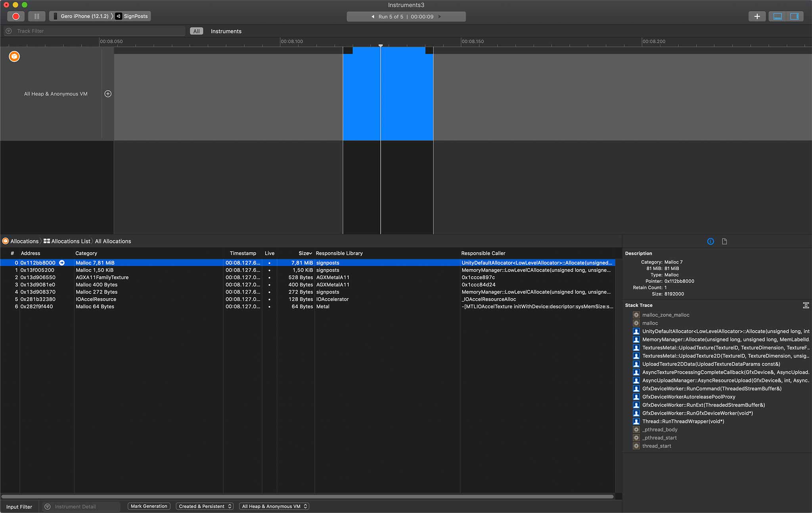This screenshot has height=513, width=812.
Task: Toggle the right inspector pane view
Action: pos(794,16)
